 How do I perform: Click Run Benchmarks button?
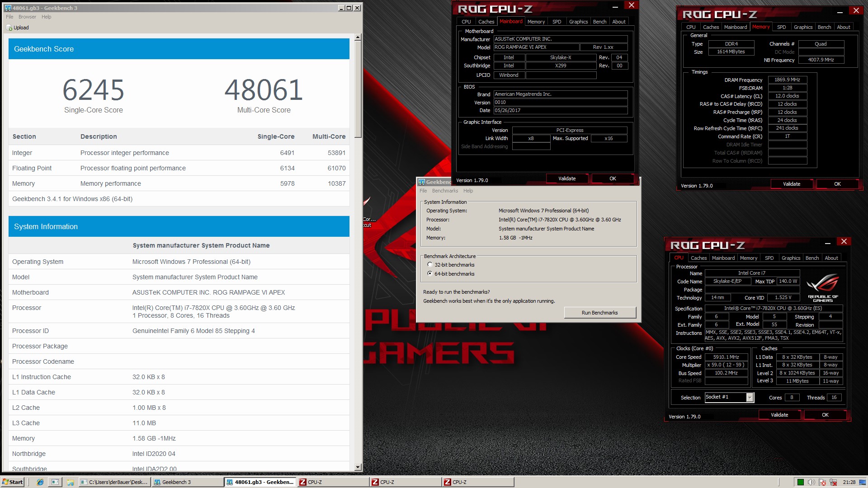(599, 313)
